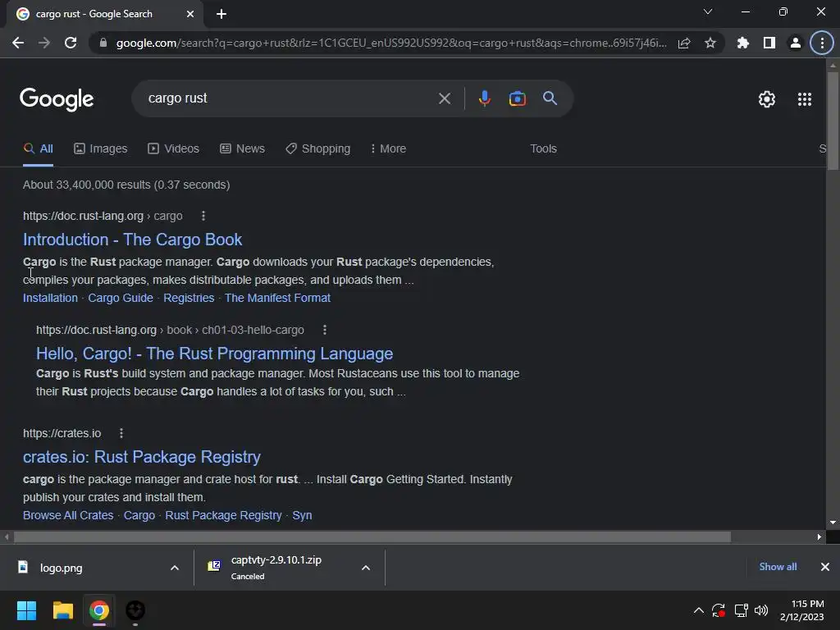Open the Chrome side panel
840x630 pixels.
pos(769,43)
